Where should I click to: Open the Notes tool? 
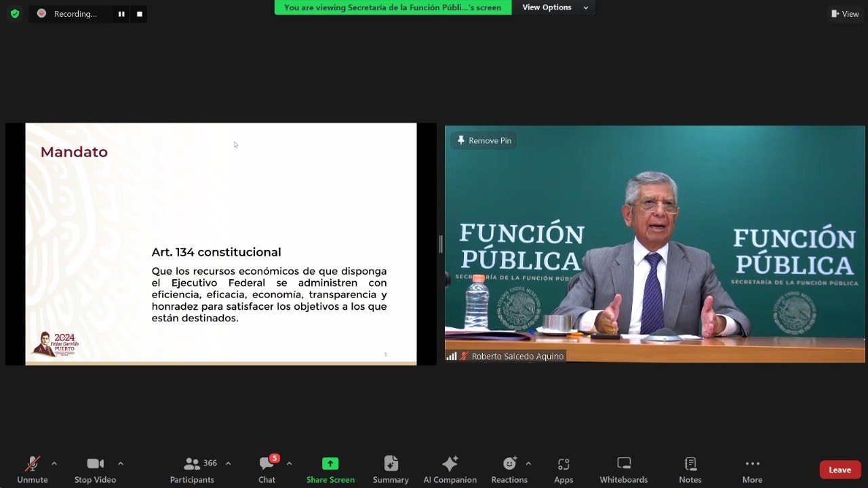point(690,470)
